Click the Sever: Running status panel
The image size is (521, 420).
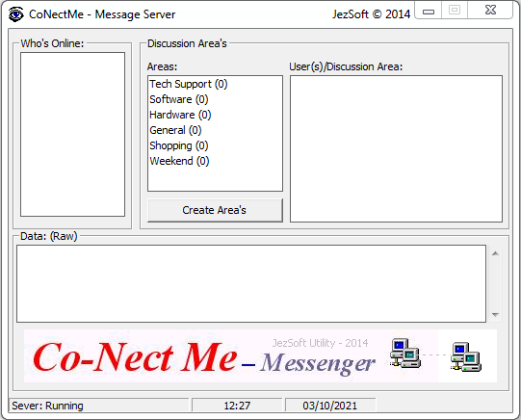(98, 406)
